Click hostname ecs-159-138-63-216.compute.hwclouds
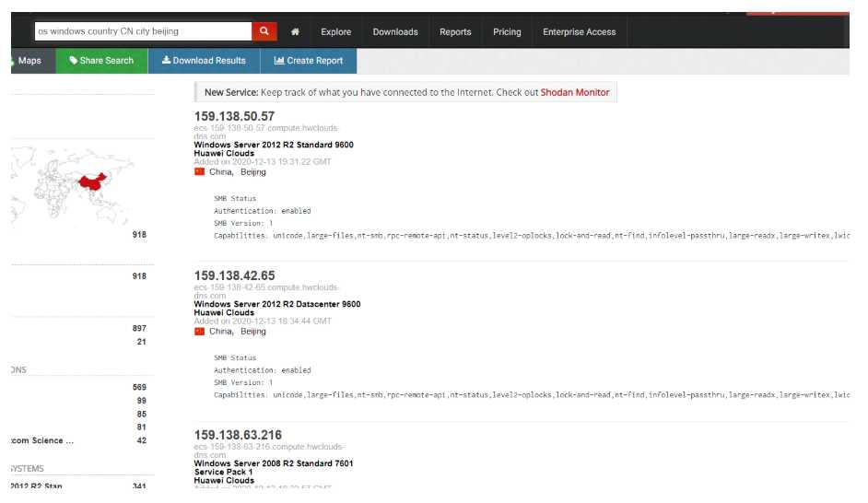868x503 pixels. [269, 447]
